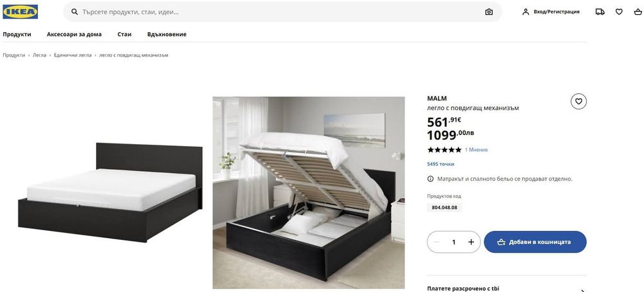The height and width of the screenshot is (292, 644).
Task: Increase quantity with plus button
Action: (x=471, y=242)
